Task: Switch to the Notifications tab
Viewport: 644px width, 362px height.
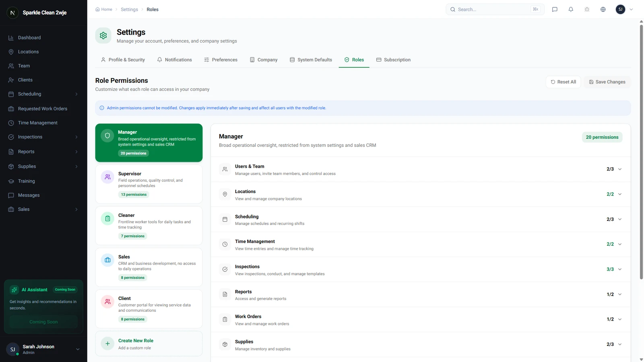Action: [x=174, y=60]
